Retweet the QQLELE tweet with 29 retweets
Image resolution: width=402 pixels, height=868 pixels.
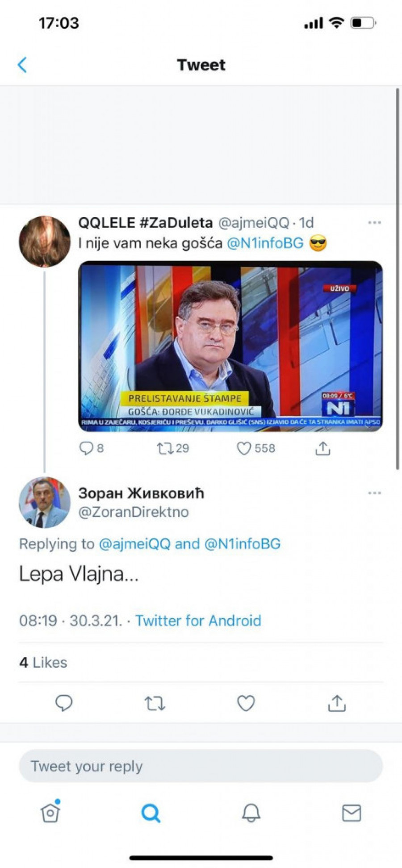pyautogui.click(x=165, y=448)
